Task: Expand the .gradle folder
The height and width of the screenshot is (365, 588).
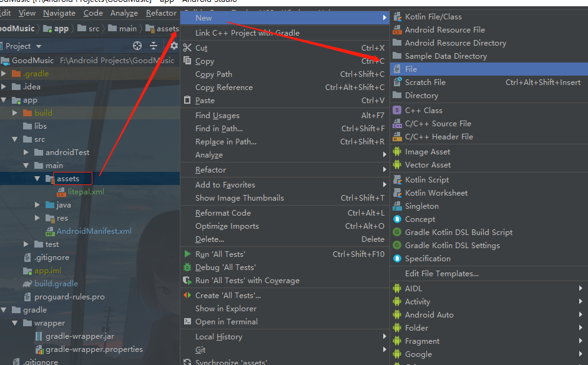Action: click(x=4, y=74)
